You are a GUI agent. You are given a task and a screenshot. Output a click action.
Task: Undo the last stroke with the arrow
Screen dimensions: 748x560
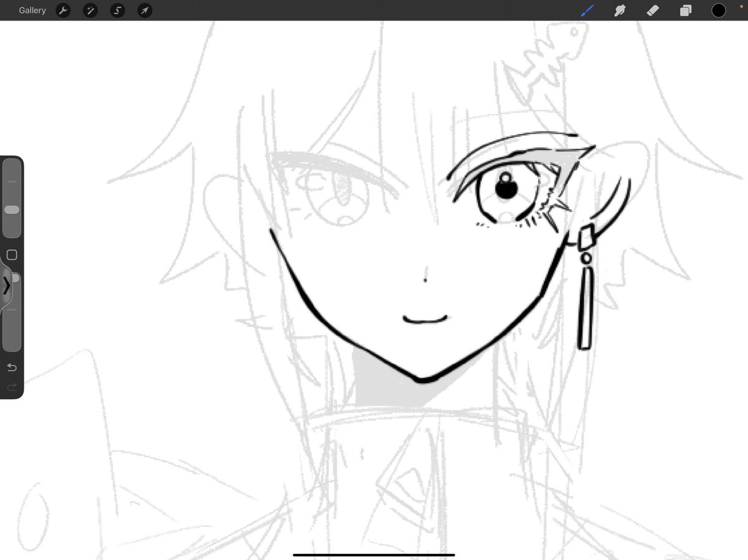click(11, 368)
